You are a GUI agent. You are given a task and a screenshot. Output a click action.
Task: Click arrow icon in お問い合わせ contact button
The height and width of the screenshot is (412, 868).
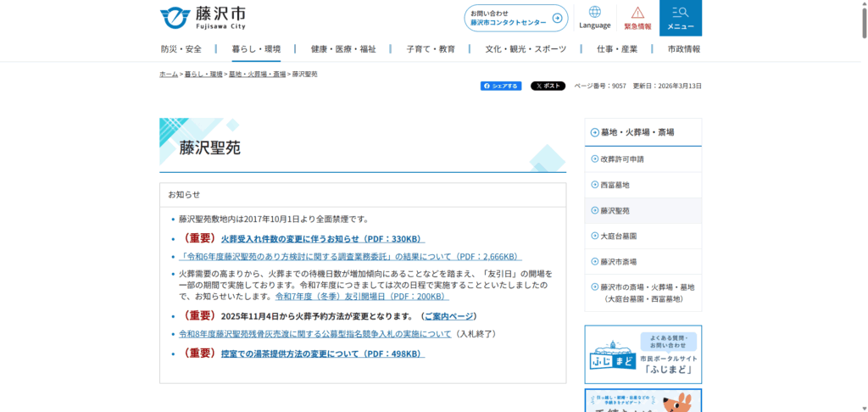pyautogui.click(x=557, y=18)
